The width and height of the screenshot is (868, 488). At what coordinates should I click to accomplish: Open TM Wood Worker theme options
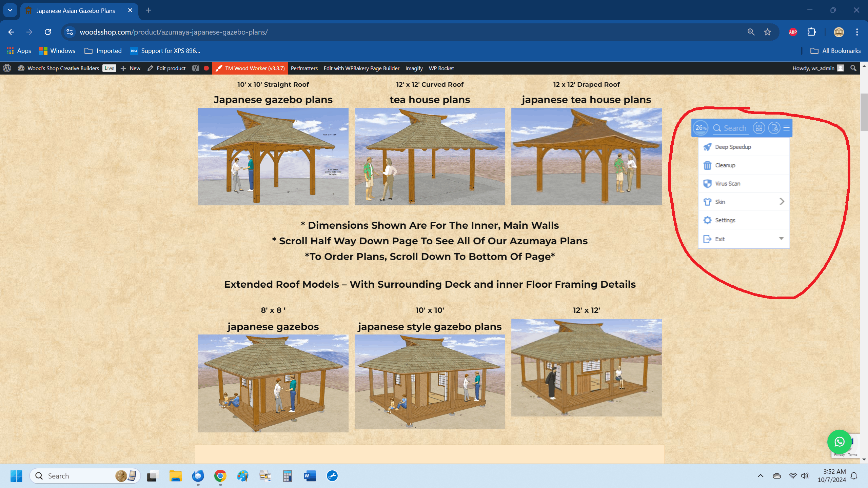coord(250,68)
